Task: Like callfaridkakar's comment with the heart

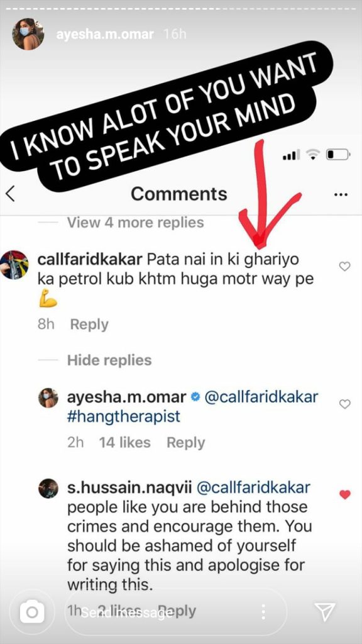Action: point(345,267)
